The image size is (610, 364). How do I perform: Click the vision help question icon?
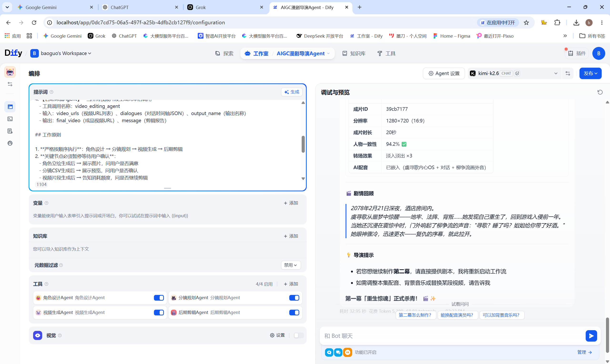coord(60,335)
